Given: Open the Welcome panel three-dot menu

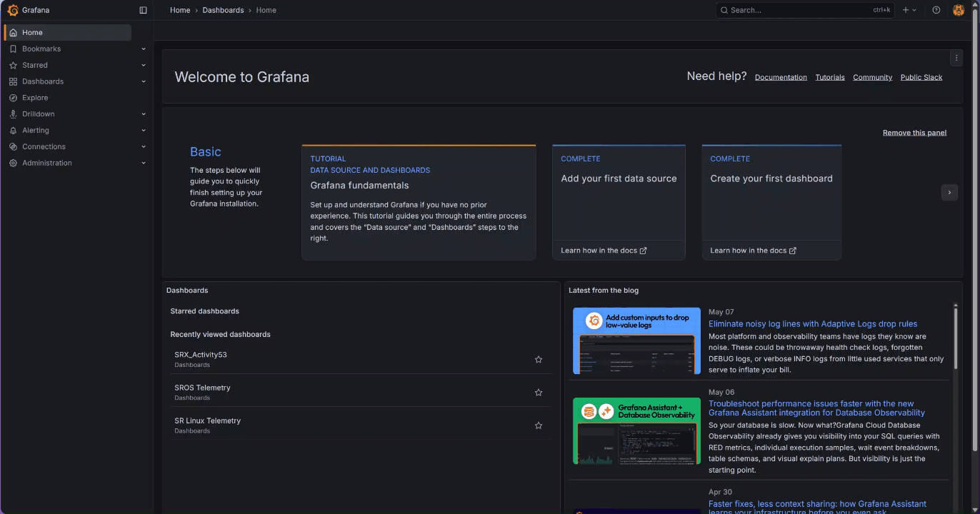Looking at the screenshot, I should click(956, 58).
